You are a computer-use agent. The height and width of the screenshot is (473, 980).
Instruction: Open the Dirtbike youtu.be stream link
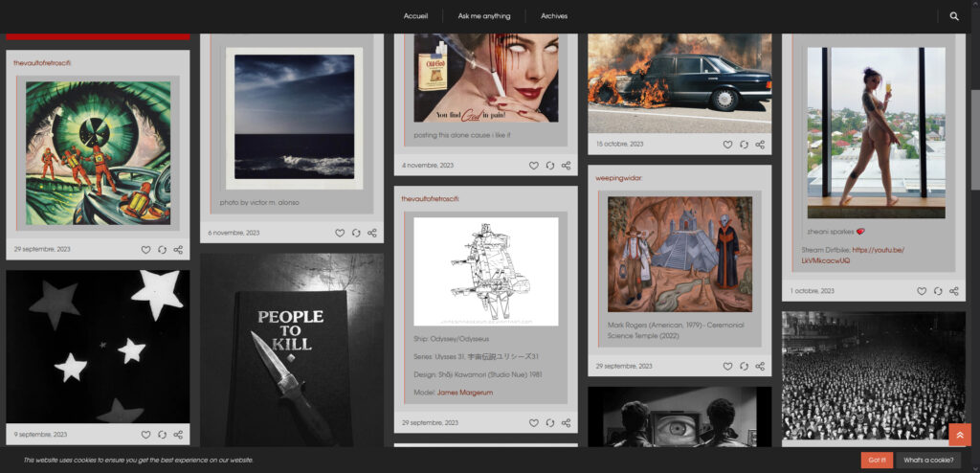pos(853,256)
